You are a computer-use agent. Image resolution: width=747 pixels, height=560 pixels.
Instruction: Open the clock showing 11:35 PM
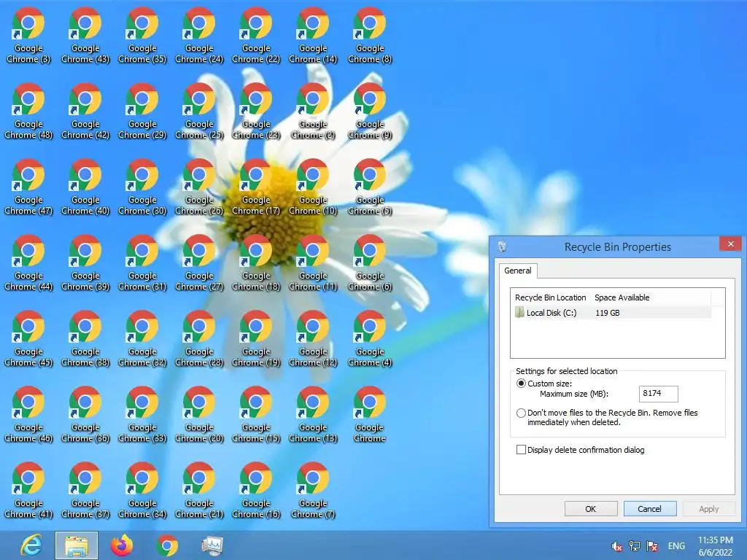(716, 546)
